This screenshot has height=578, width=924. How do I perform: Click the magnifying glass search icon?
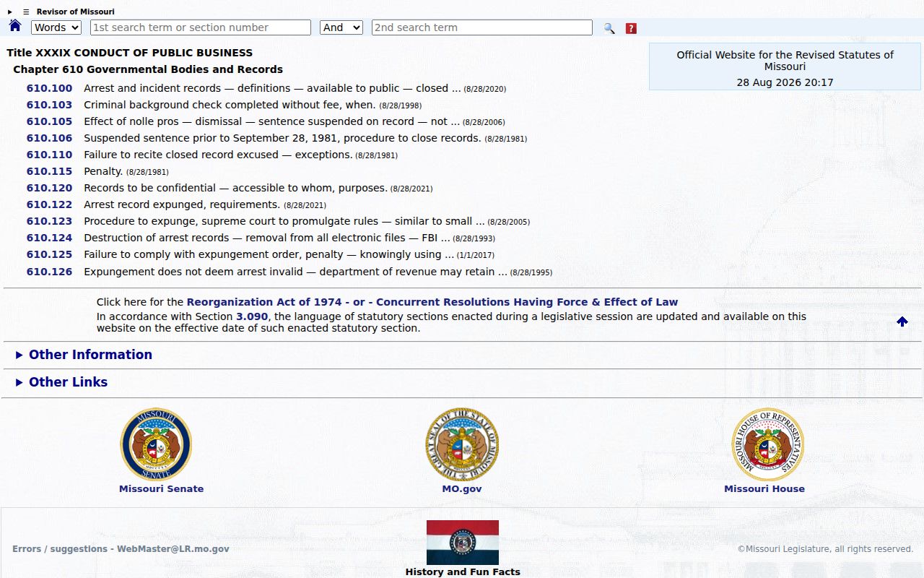pyautogui.click(x=609, y=28)
